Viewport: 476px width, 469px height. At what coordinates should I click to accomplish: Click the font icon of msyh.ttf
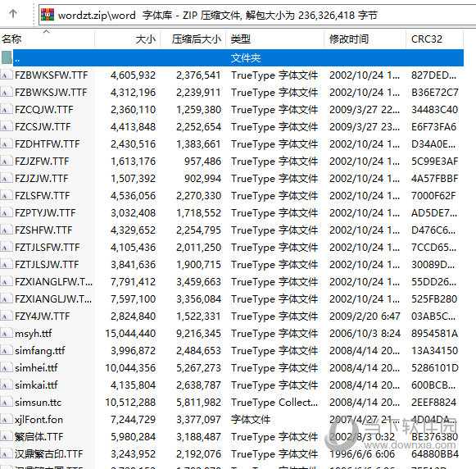click(x=6, y=334)
